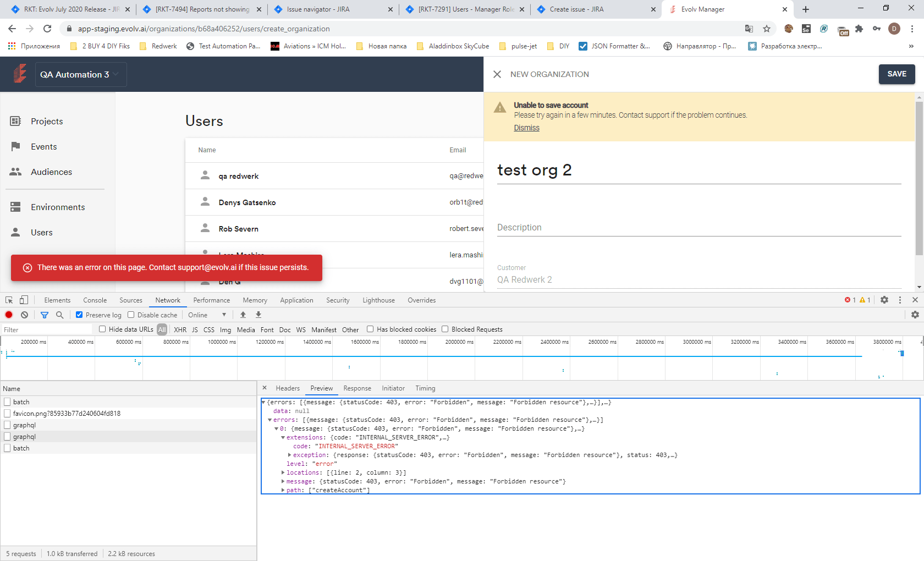Check Hide data URLs
The height and width of the screenshot is (561, 924).
[102, 329]
